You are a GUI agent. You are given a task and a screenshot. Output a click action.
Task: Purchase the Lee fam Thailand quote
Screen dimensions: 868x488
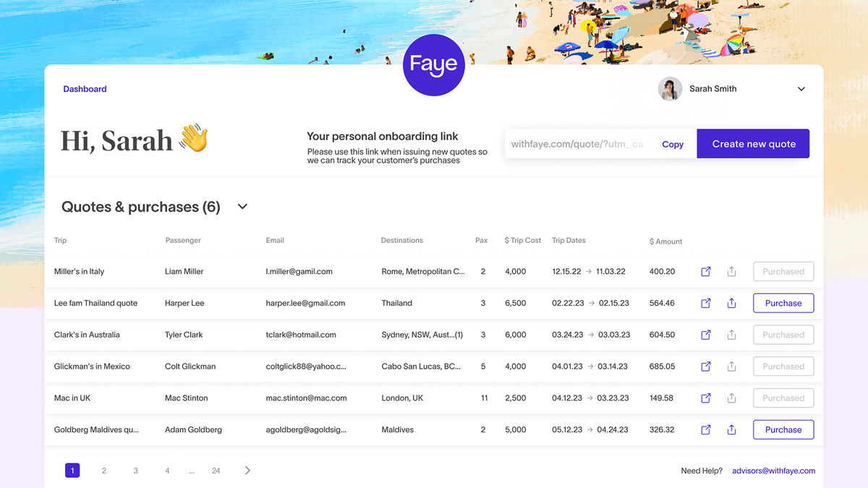pyautogui.click(x=783, y=303)
